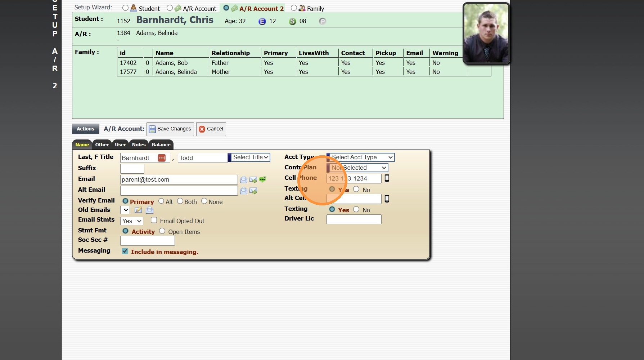Click the green chat bubble icon

tap(262, 179)
